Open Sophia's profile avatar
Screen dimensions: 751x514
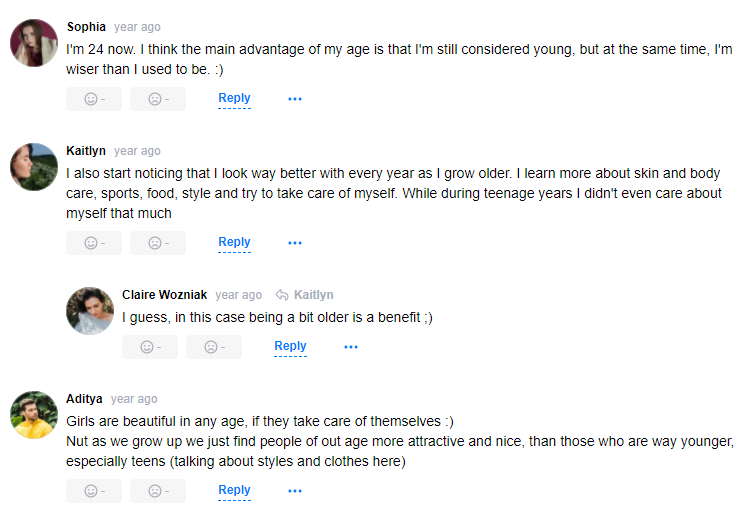pos(34,43)
